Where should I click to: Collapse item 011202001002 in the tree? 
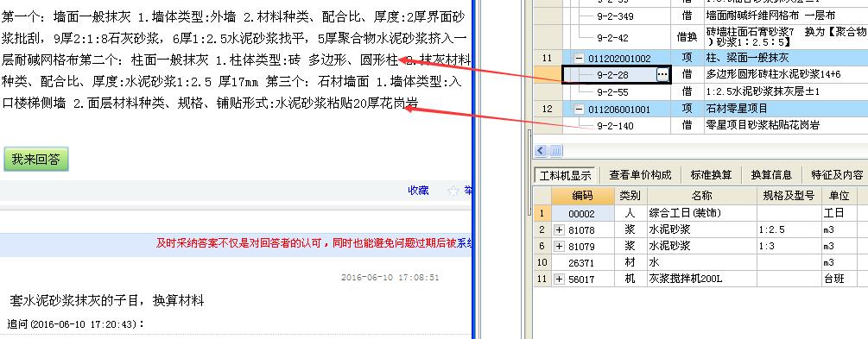[x=579, y=58]
